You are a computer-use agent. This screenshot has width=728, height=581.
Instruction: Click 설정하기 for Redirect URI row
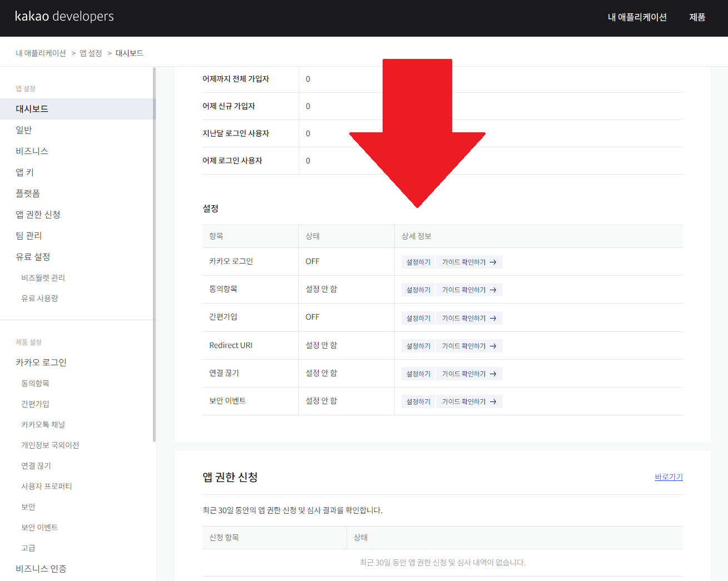418,346
